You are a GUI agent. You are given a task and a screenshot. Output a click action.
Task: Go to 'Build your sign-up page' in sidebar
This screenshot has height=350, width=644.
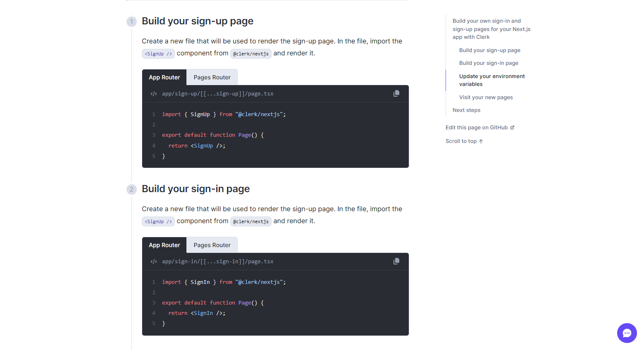point(490,50)
